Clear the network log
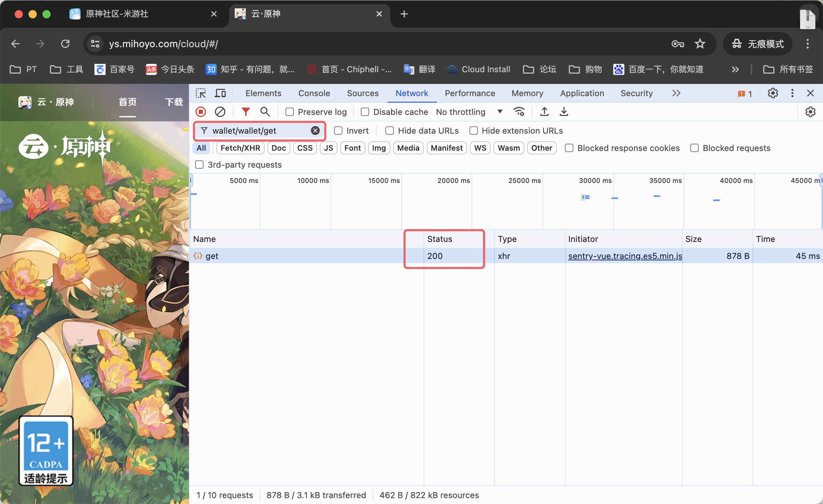The height and width of the screenshot is (504, 823). [220, 112]
